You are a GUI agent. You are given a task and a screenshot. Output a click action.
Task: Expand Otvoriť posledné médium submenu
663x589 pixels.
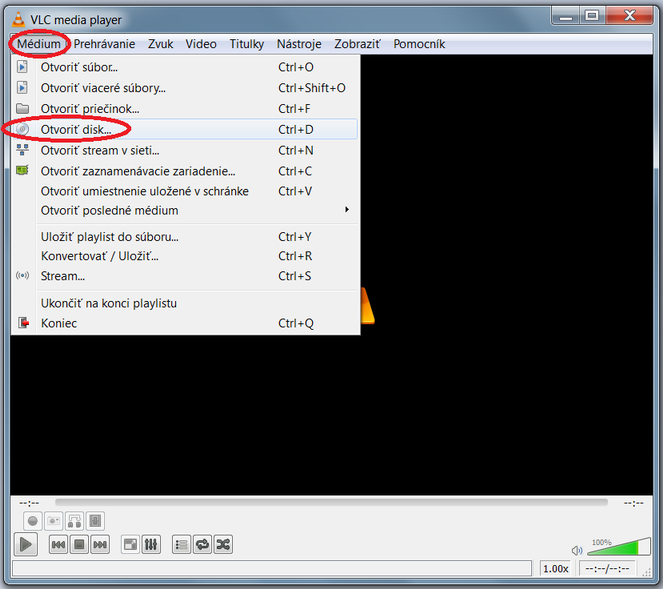(185, 210)
